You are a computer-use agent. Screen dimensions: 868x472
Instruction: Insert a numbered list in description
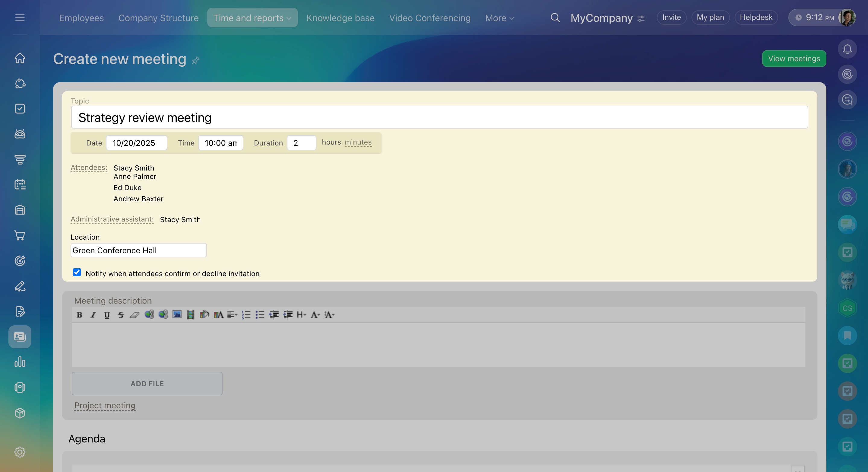[246, 315]
